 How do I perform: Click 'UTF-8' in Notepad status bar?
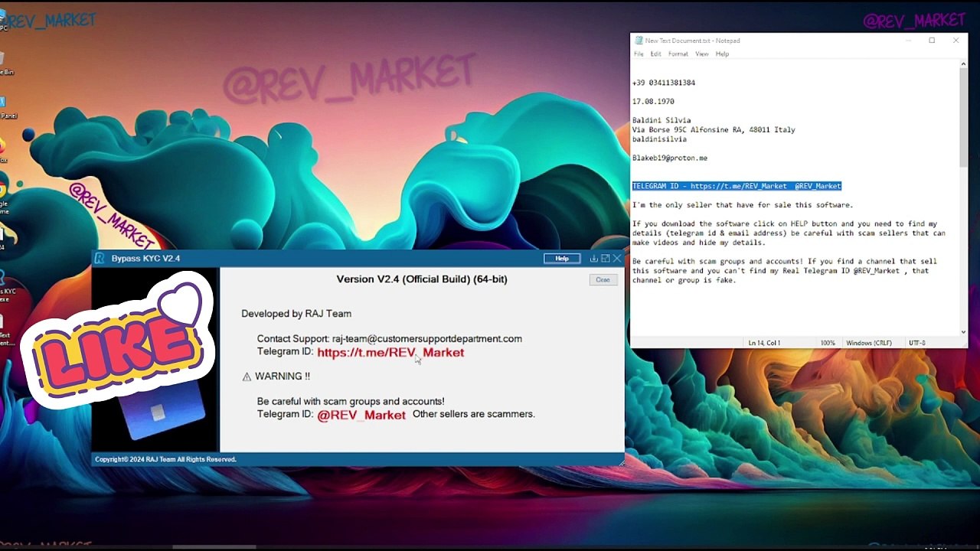[x=916, y=343]
